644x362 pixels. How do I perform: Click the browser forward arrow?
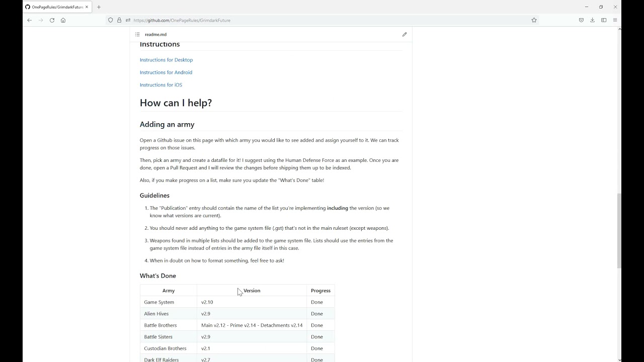pyautogui.click(x=41, y=20)
